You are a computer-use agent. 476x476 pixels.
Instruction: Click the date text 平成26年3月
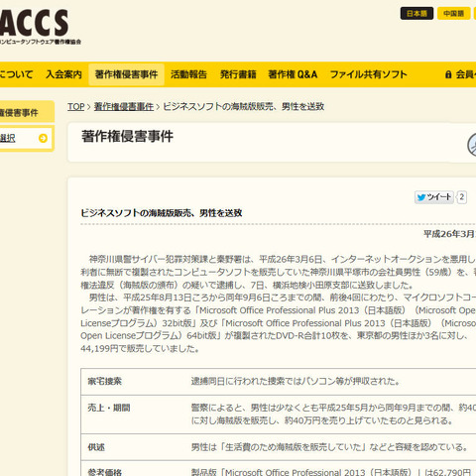click(449, 234)
